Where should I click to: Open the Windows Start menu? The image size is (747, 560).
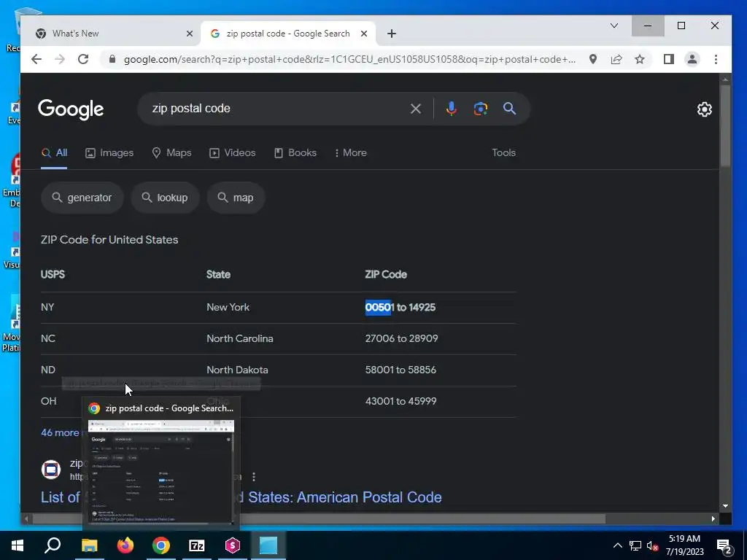click(18, 545)
